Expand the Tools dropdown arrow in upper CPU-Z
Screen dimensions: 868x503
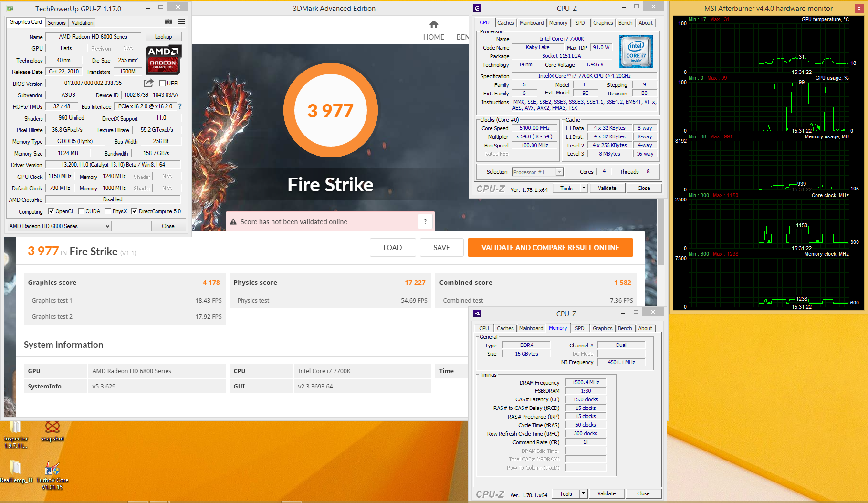[584, 188]
